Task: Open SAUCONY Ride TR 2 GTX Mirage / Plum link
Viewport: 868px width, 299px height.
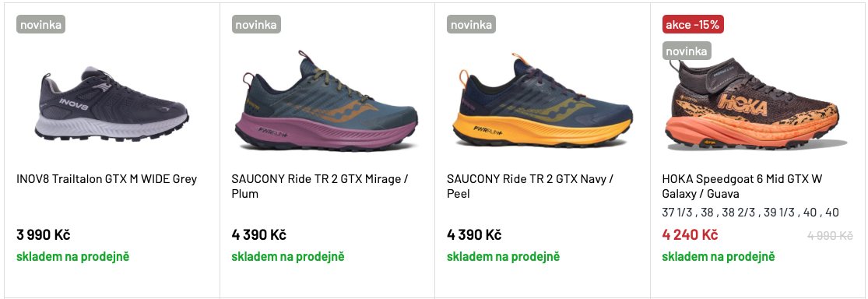Action: pyautogui.click(x=320, y=186)
